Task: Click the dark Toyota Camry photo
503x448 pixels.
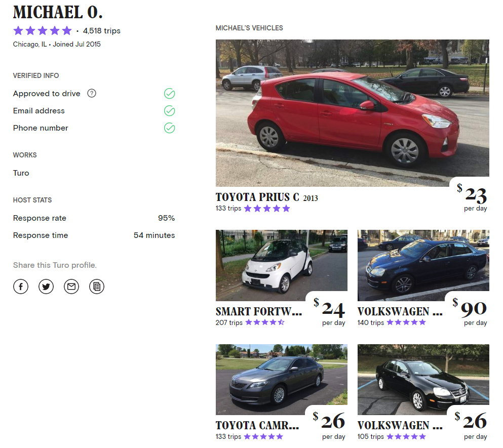Action: pyautogui.click(x=282, y=379)
